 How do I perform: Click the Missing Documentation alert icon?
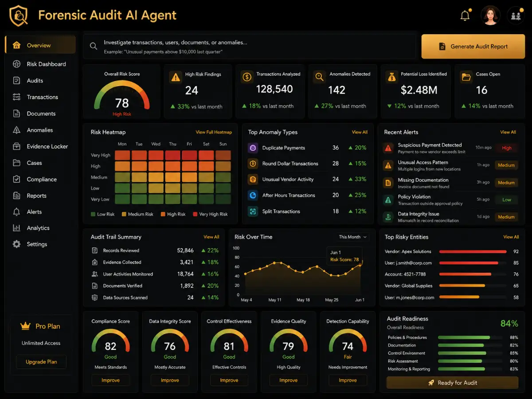coord(388,183)
